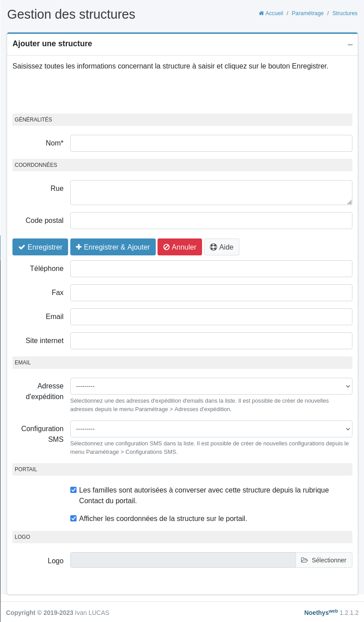Click the checkmark icon on Enregistrer
Image resolution: width=364 pixels, height=622 pixels.
pos(21,247)
